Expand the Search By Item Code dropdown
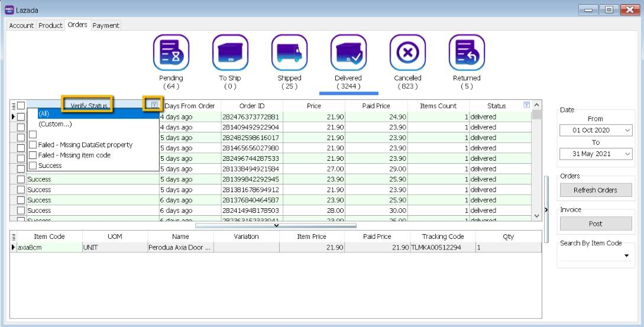Image resolution: width=644 pixels, height=327 pixels. (626, 256)
